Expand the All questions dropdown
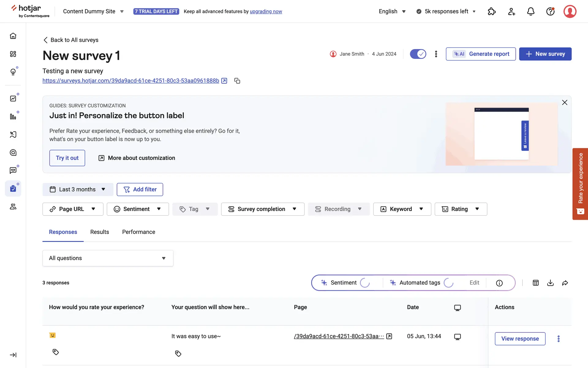 [108, 258]
